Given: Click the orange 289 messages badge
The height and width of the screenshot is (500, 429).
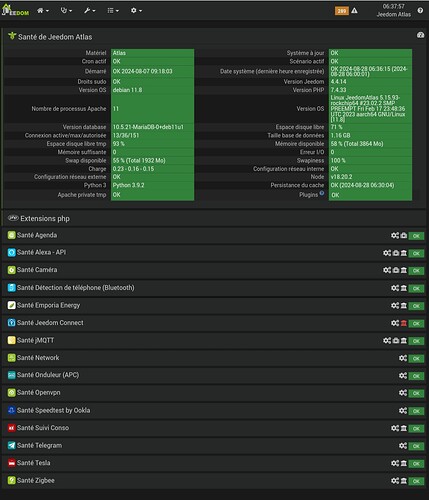Looking at the screenshot, I should pos(342,11).
